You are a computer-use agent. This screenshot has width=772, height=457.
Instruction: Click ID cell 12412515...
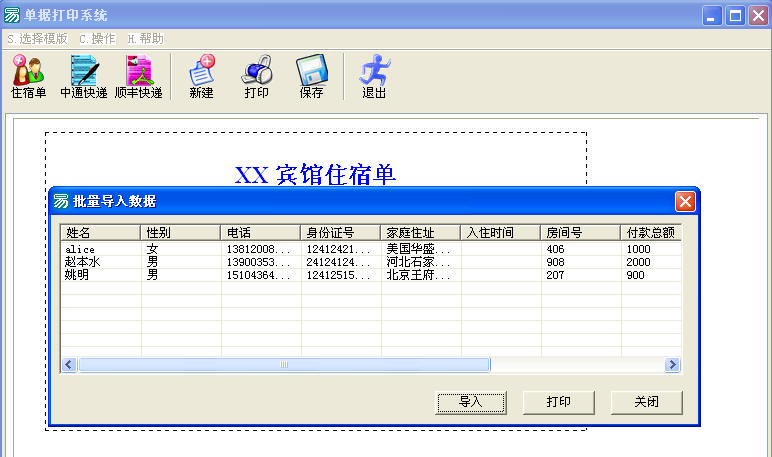(338, 275)
